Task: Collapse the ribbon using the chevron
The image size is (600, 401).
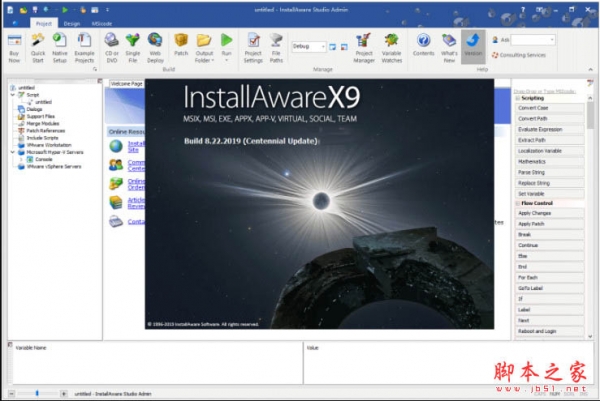Action: 590,69
